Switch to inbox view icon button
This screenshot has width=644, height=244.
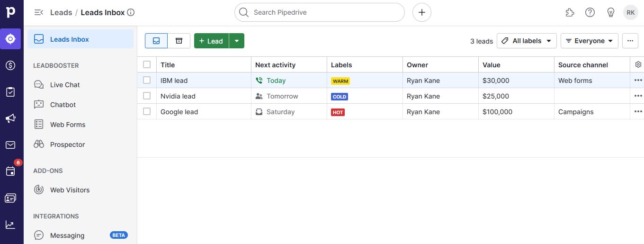click(x=156, y=41)
